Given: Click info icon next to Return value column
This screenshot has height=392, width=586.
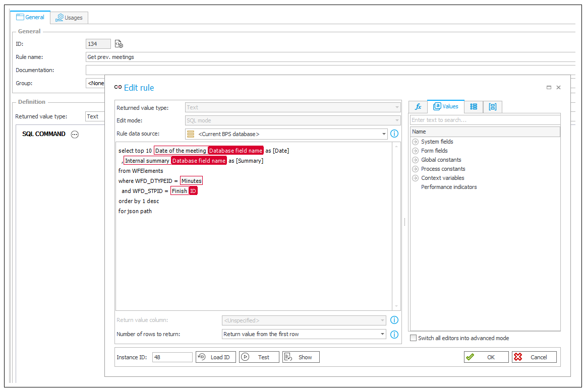Looking at the screenshot, I should pos(394,320).
